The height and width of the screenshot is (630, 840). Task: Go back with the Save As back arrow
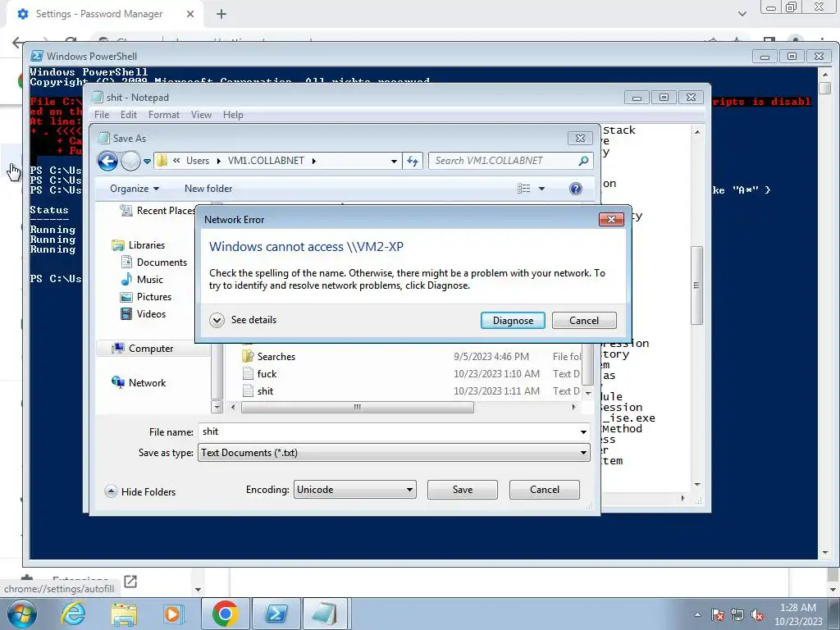(107, 161)
